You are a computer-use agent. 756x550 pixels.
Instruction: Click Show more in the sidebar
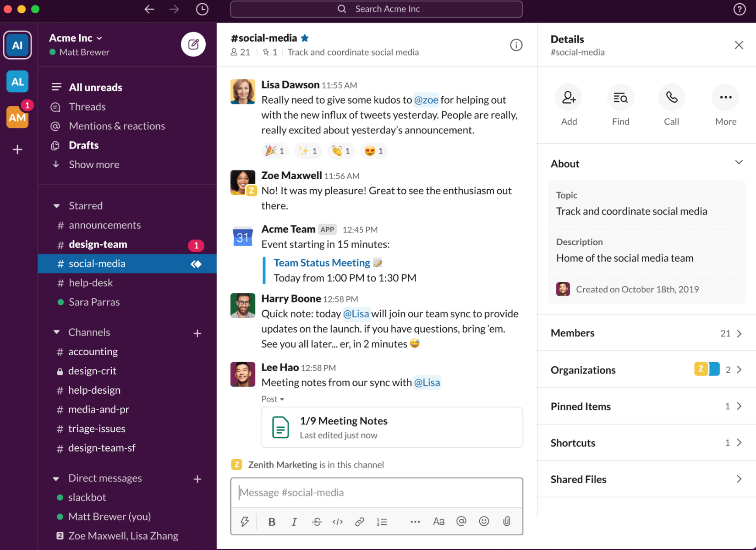94,165
